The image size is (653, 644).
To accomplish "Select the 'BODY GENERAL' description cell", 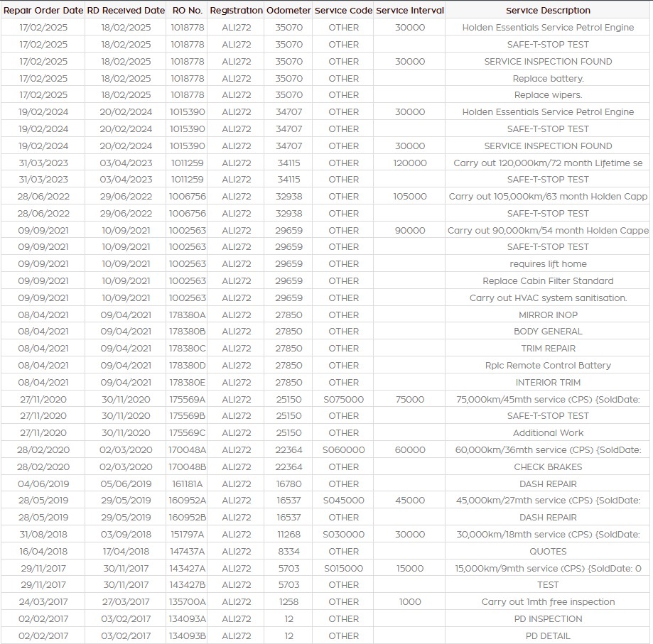I will (548, 331).
